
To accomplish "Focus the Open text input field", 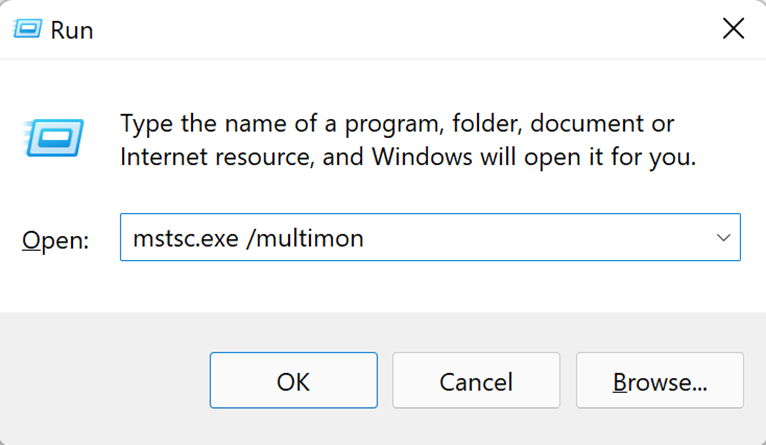I will pyautogui.click(x=430, y=237).
